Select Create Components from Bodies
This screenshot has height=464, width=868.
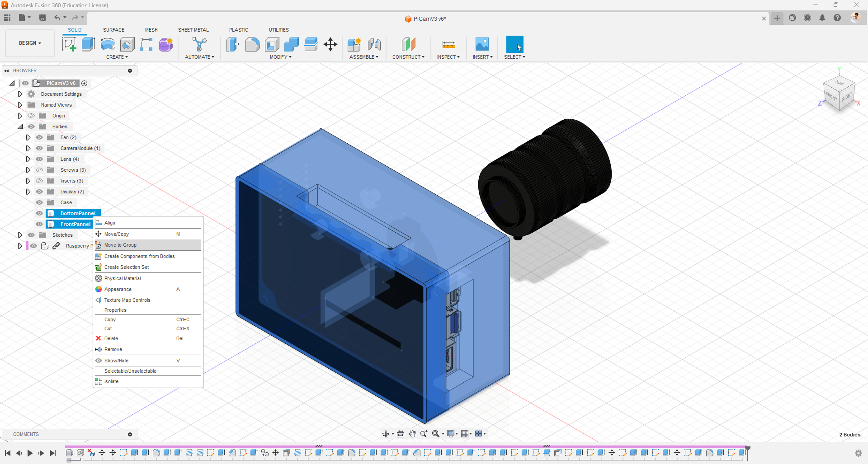point(148,256)
